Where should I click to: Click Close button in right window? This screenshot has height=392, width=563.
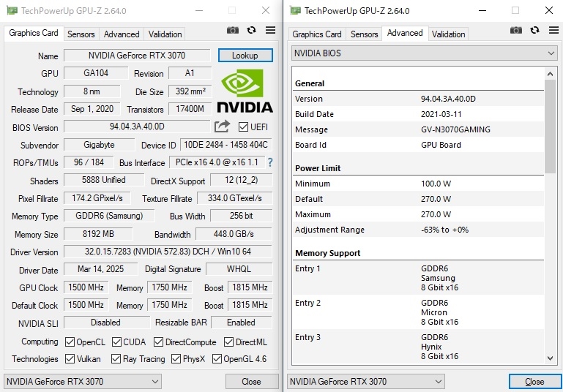point(534,381)
